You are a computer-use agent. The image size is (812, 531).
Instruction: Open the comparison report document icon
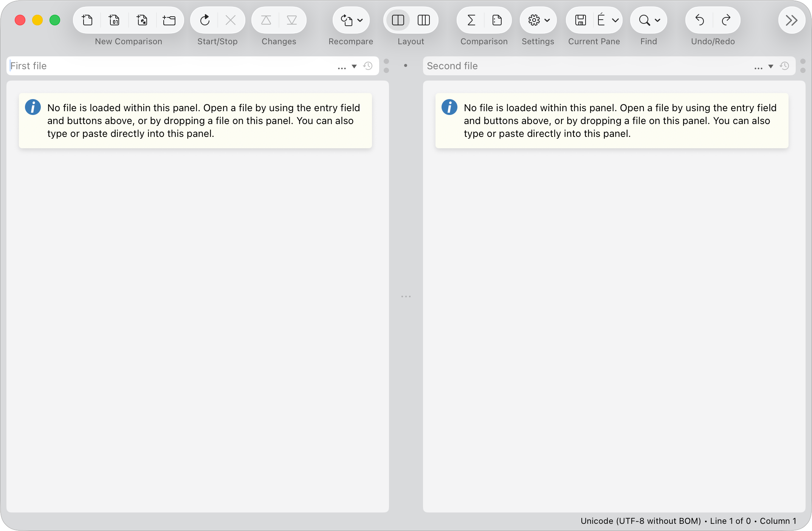click(497, 20)
